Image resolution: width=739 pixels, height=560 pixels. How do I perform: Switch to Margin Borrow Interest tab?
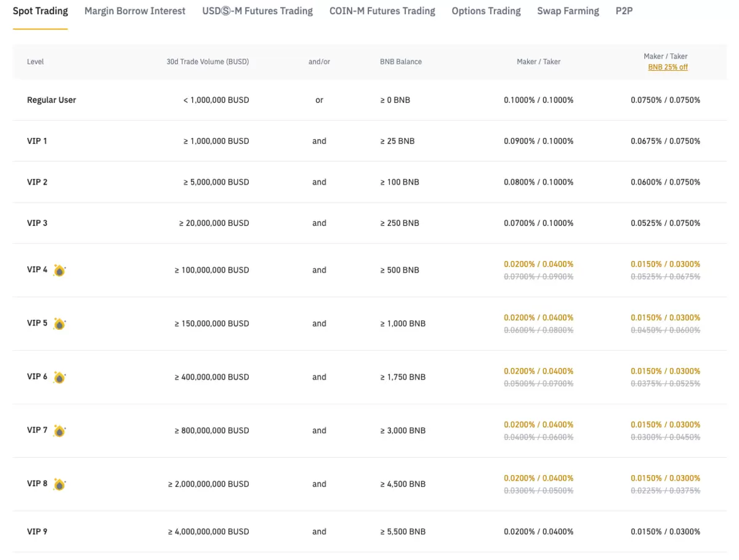coord(135,11)
